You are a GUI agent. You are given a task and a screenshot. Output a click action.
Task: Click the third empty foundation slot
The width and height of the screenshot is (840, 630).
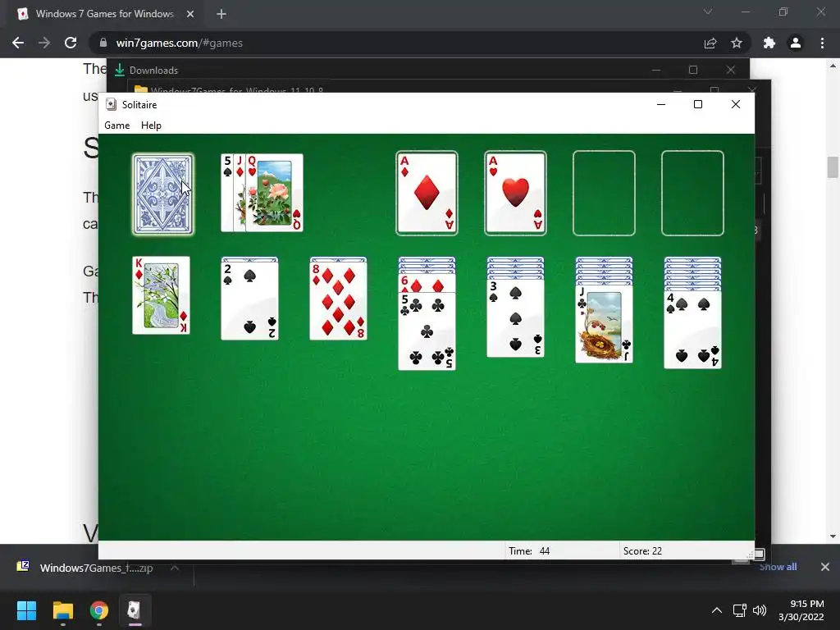coord(604,193)
